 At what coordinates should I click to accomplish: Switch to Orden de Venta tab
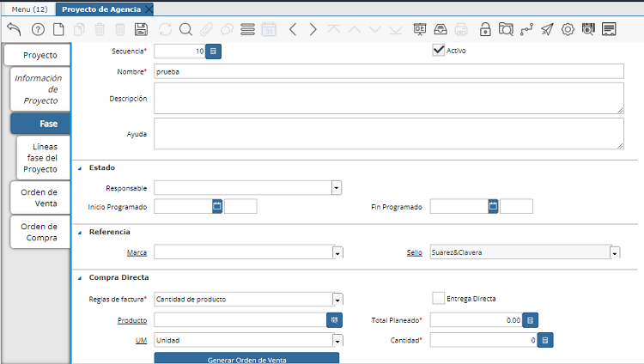click(39, 197)
